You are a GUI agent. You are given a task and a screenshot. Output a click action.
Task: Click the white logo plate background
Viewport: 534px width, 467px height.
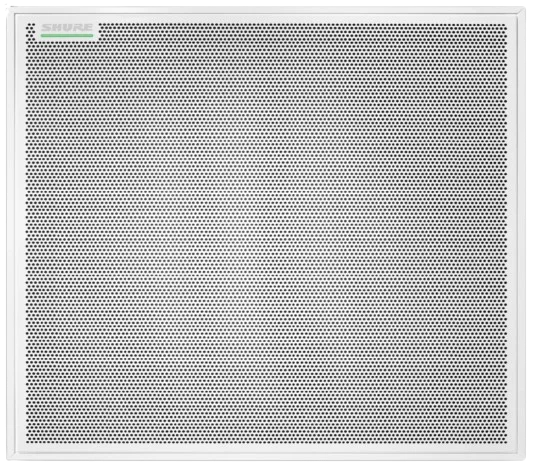click(x=67, y=31)
